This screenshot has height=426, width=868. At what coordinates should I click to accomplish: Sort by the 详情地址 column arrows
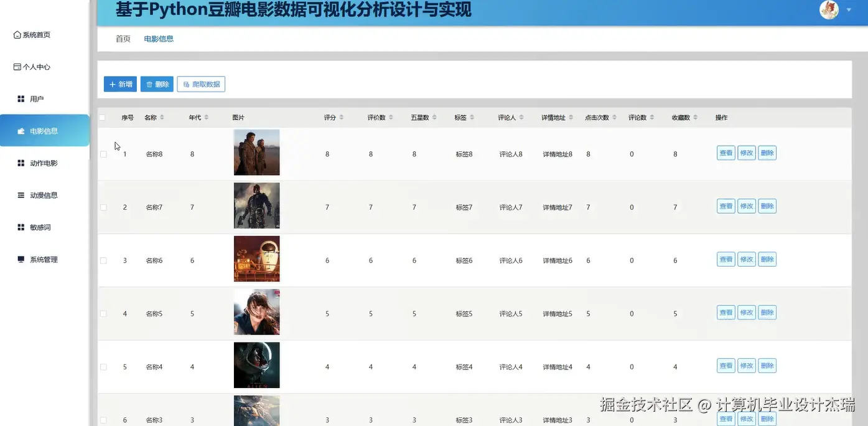571,118
